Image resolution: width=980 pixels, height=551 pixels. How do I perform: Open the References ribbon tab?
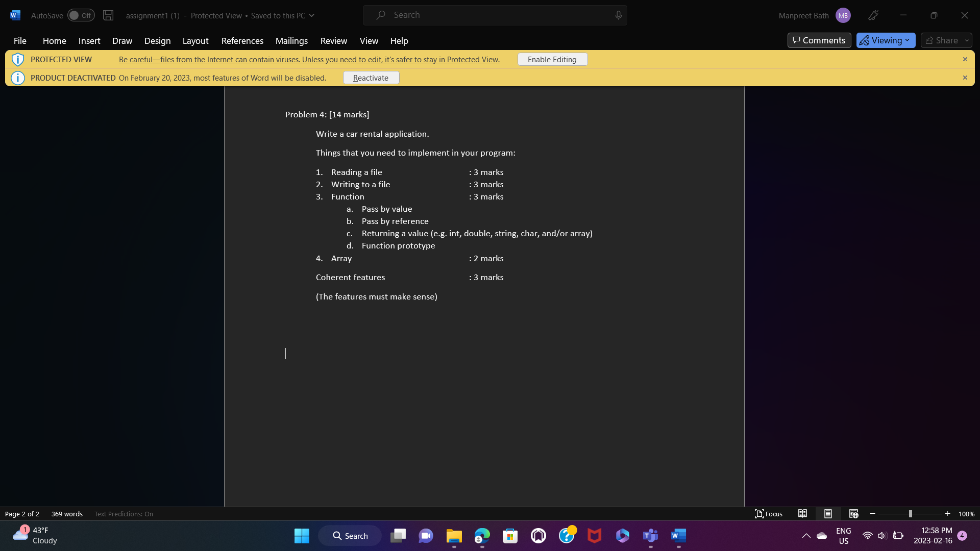[242, 41]
